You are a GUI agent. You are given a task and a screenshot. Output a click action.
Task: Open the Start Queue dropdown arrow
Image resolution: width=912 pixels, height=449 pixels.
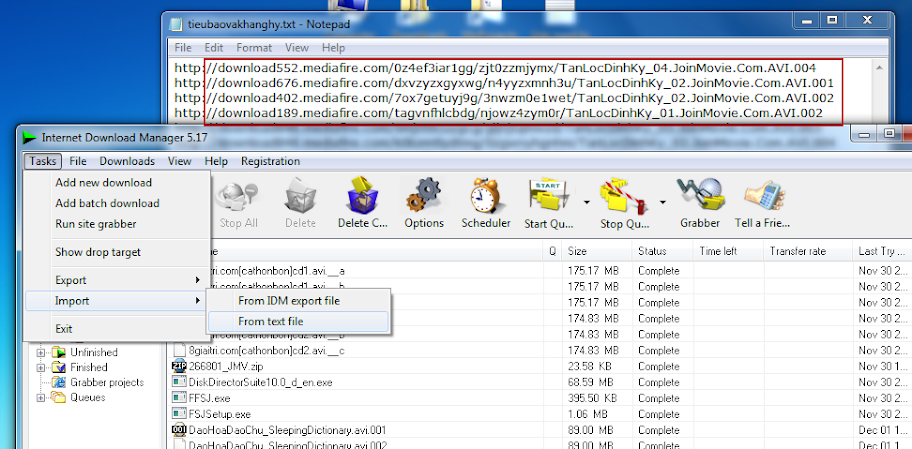click(586, 202)
